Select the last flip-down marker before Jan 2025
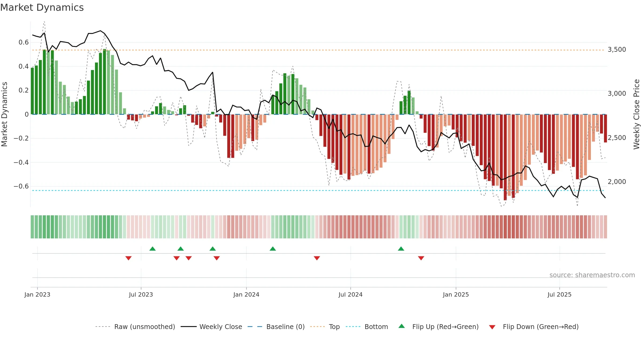The height and width of the screenshot is (362, 644). [x=421, y=258]
